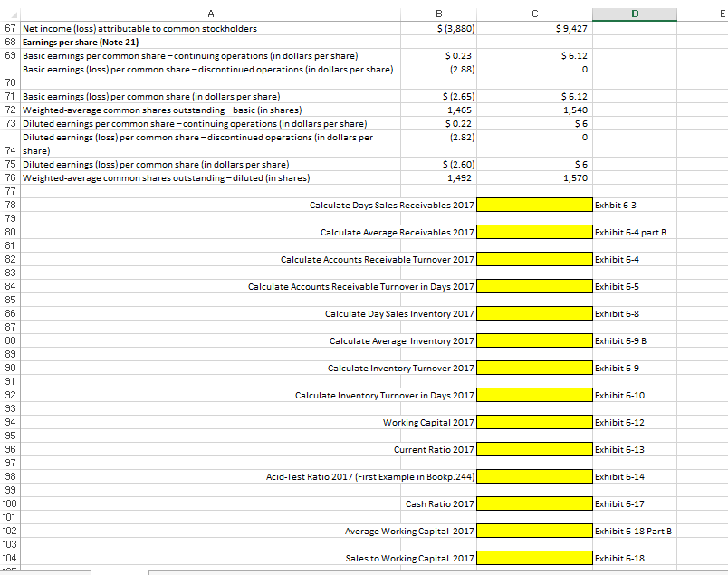Select the '$ 0.22' cell

438,123
